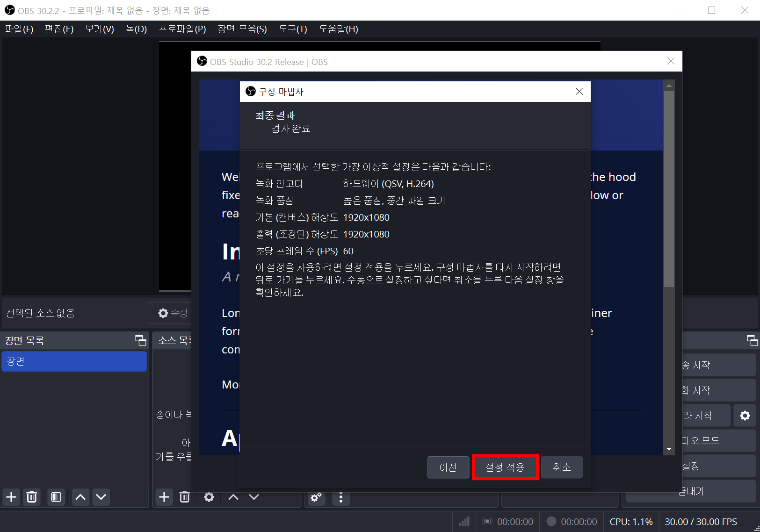760x532 pixels.
Task: Click the 취소 button in the wizard
Action: coord(562,467)
